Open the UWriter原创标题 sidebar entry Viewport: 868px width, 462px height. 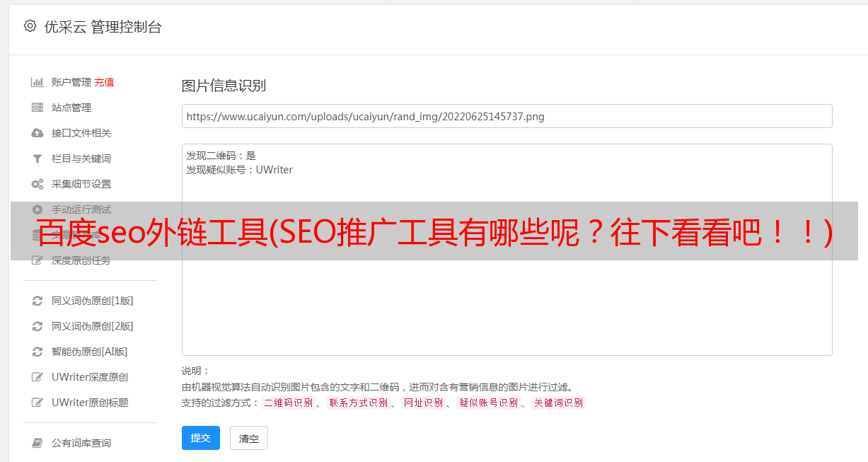click(x=90, y=403)
